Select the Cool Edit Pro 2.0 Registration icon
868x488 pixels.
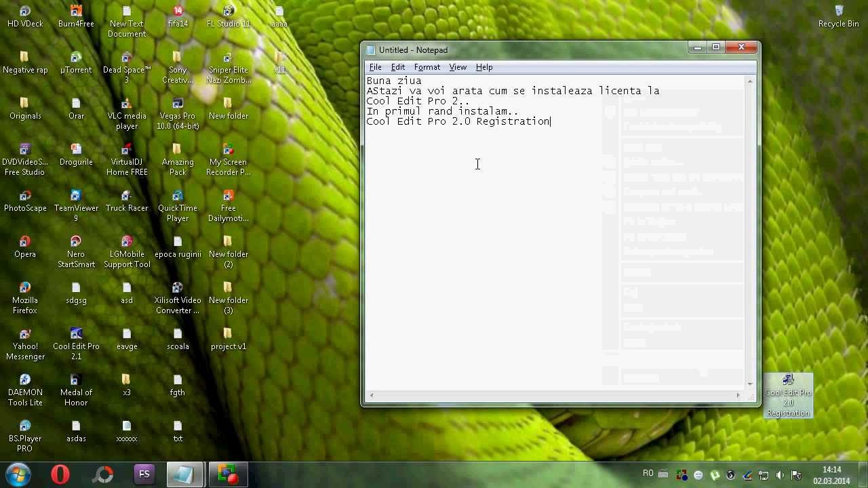click(x=788, y=396)
